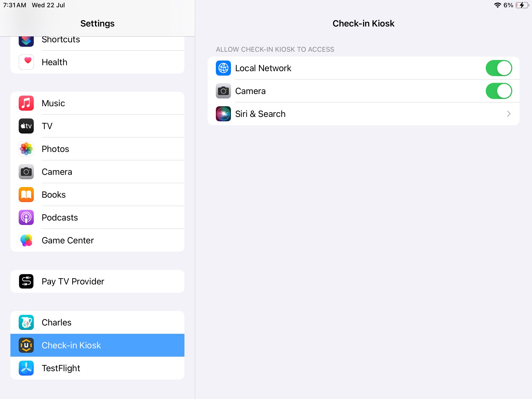Viewport: 532px width, 399px height.
Task: Open Siri & Search settings row
Action: (363, 114)
